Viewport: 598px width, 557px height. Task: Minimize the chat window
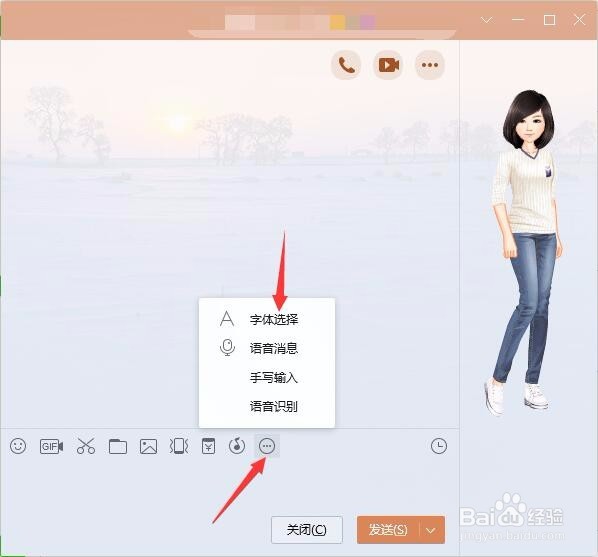518,19
